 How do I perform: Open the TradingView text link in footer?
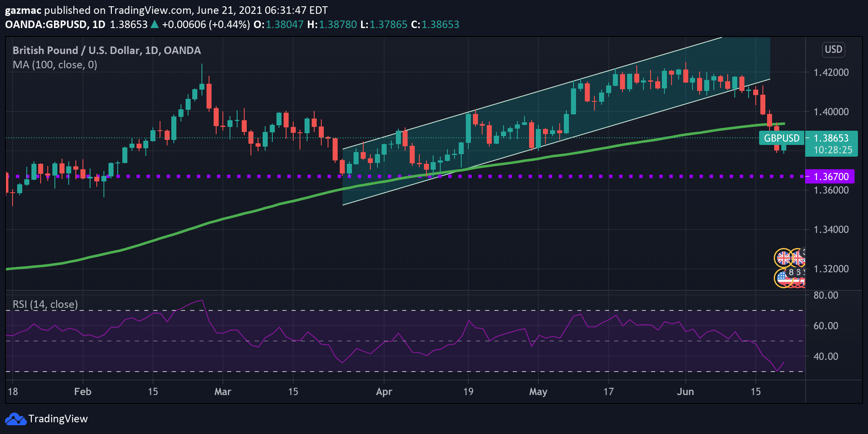(58, 419)
